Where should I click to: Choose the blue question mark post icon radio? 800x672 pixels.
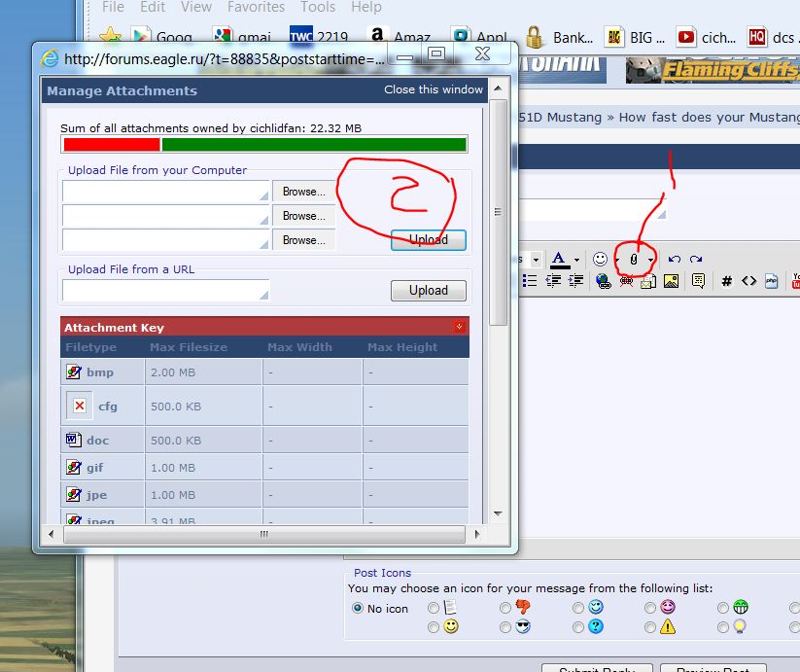point(578,627)
